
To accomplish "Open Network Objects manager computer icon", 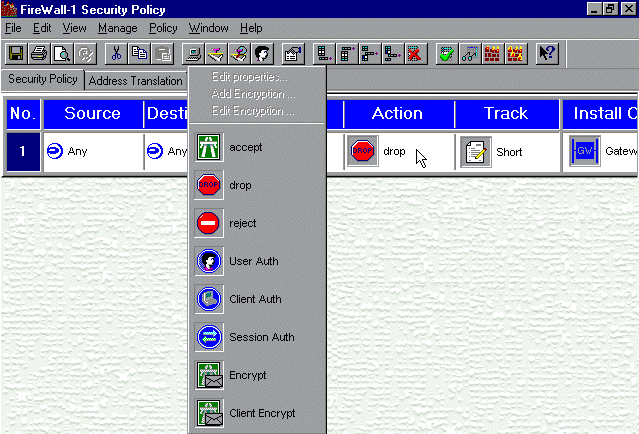I will point(193,53).
